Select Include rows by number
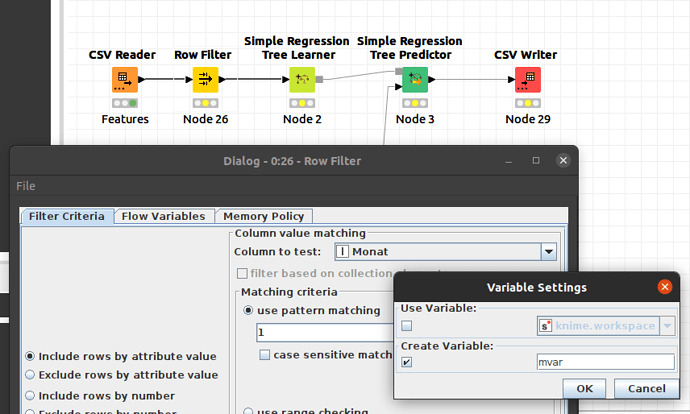 pyautogui.click(x=30, y=396)
